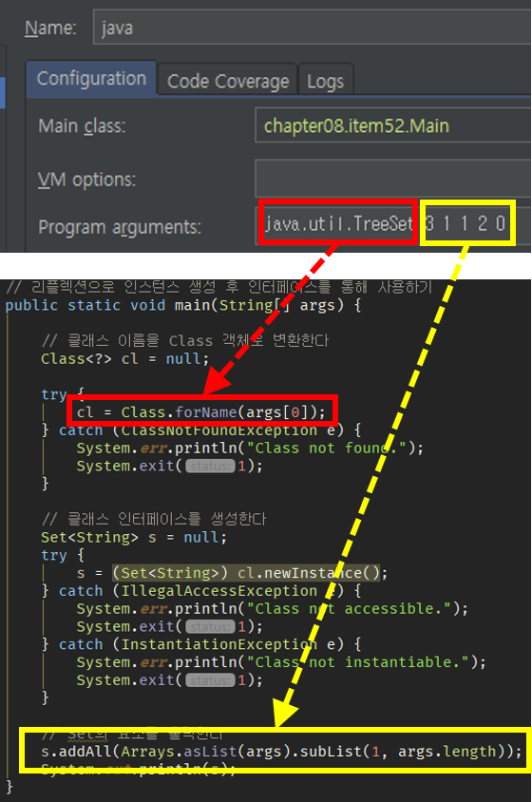This screenshot has width=532, height=802.
Task: Open the Code Coverage tab
Action: coord(228,81)
